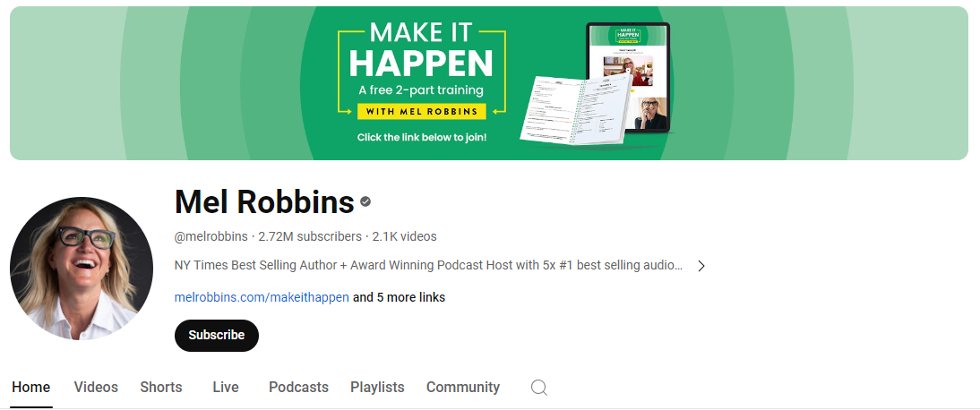Click the Make It Happen channel banner
Screen dimensions: 980x410
pos(489,83)
